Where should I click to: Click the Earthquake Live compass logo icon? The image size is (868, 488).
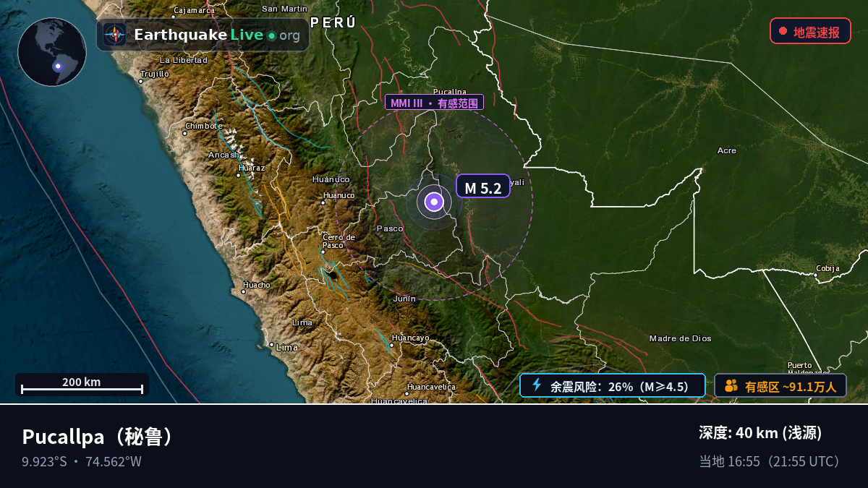coord(115,35)
